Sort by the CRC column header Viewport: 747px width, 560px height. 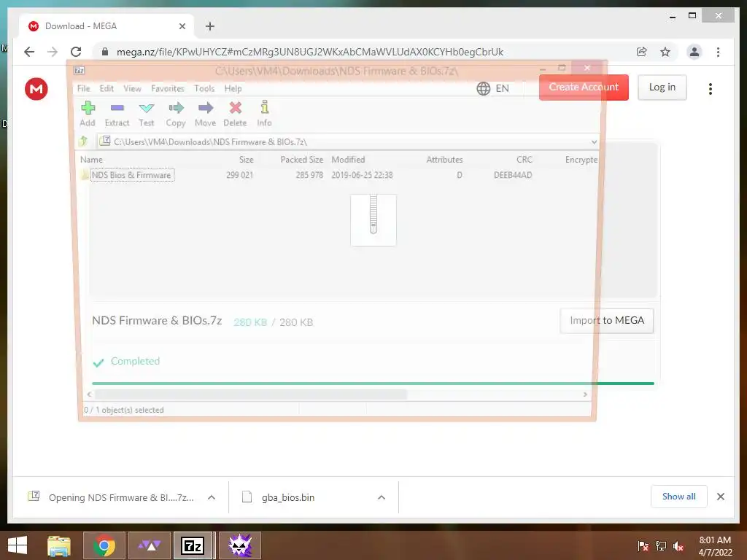[x=524, y=160]
